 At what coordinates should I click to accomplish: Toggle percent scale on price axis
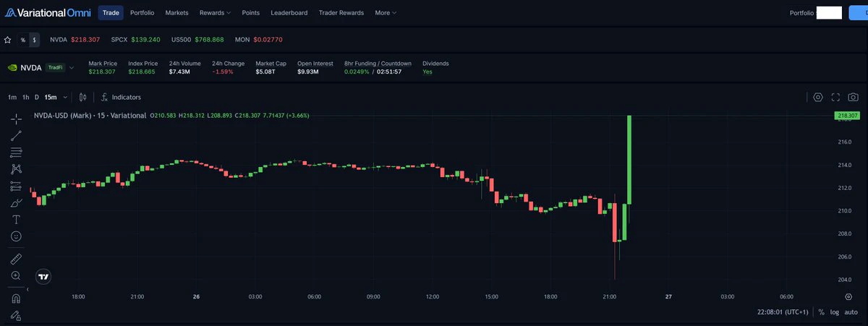click(821, 312)
